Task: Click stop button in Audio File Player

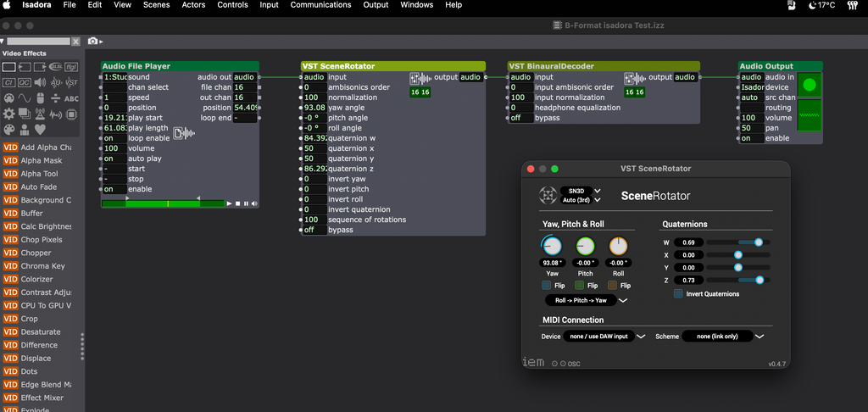Action: [237, 203]
